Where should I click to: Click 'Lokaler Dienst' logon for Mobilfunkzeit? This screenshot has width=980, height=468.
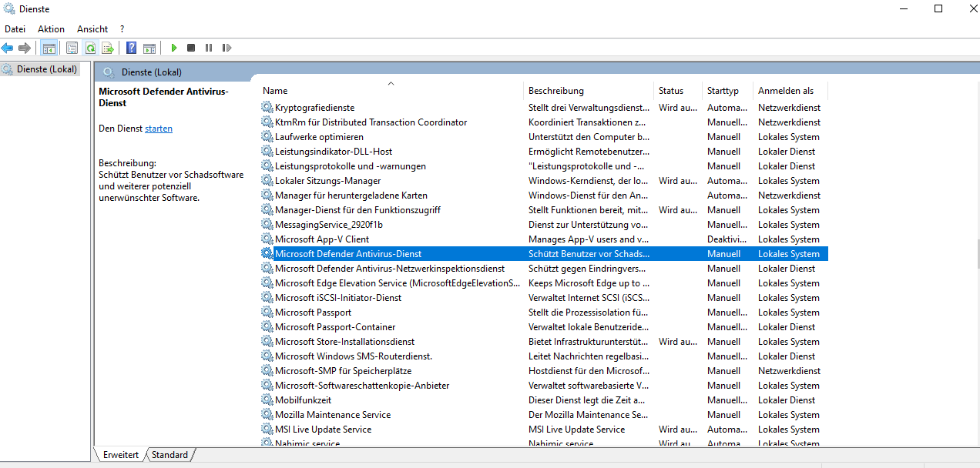point(787,400)
